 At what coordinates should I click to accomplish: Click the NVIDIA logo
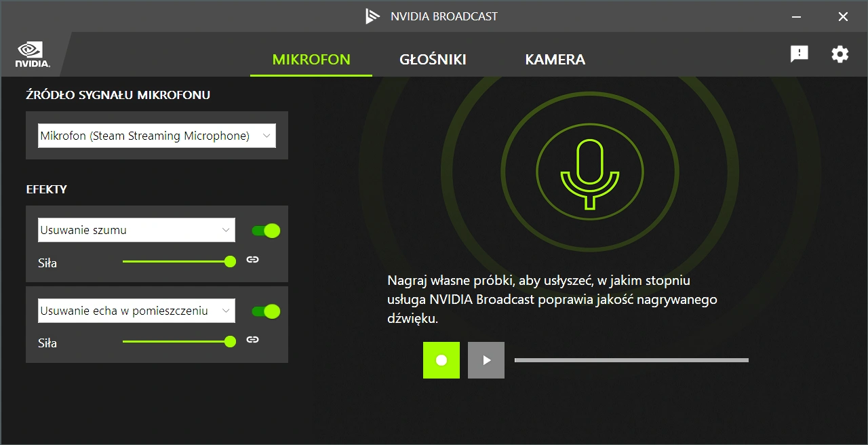tap(32, 55)
